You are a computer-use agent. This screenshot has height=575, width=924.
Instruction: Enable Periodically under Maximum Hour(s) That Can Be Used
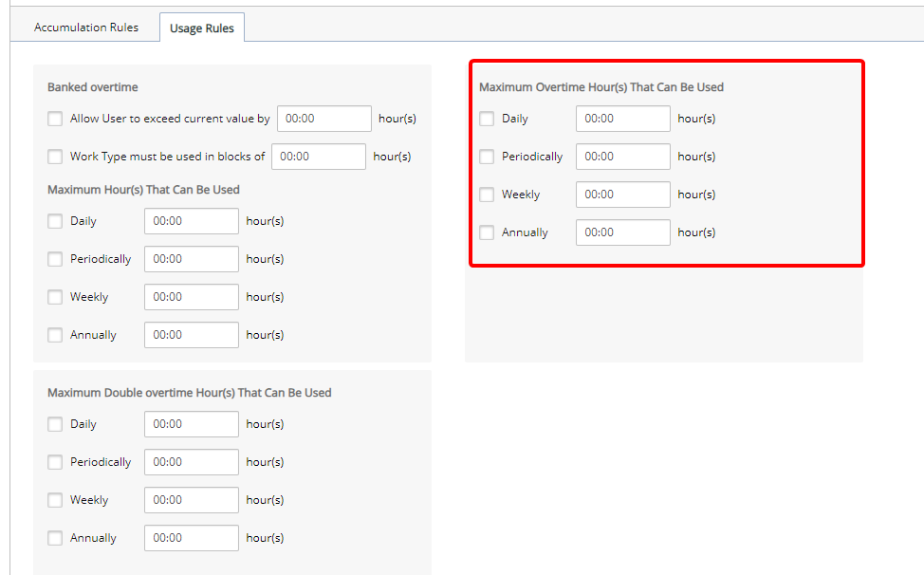55,259
